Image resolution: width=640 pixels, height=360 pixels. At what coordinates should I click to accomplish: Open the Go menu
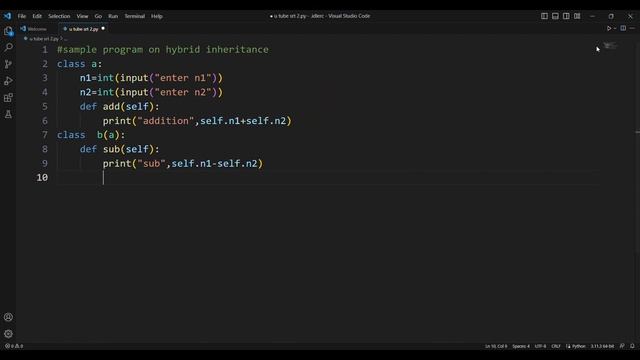(x=98, y=16)
